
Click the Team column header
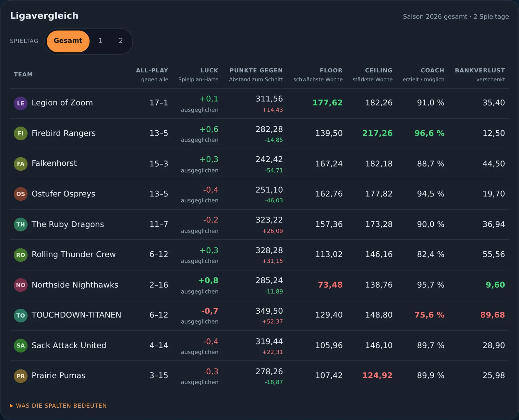[x=23, y=74]
